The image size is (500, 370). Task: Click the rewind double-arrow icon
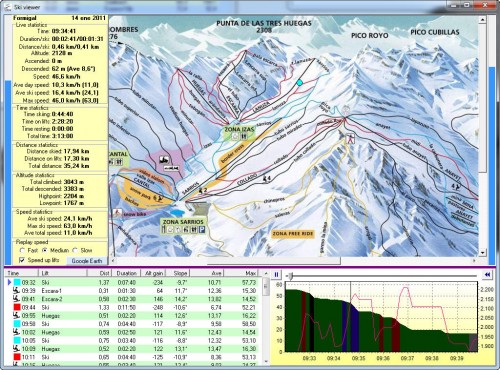487,275
